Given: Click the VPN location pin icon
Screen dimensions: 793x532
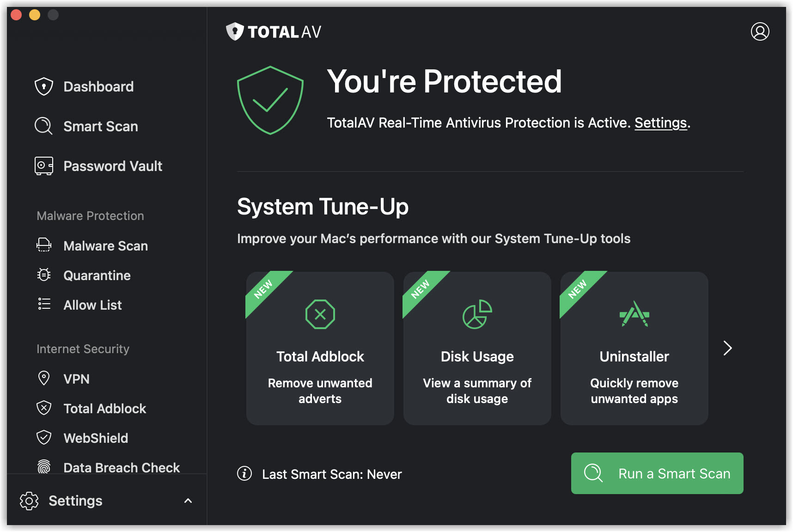Looking at the screenshot, I should point(44,378).
